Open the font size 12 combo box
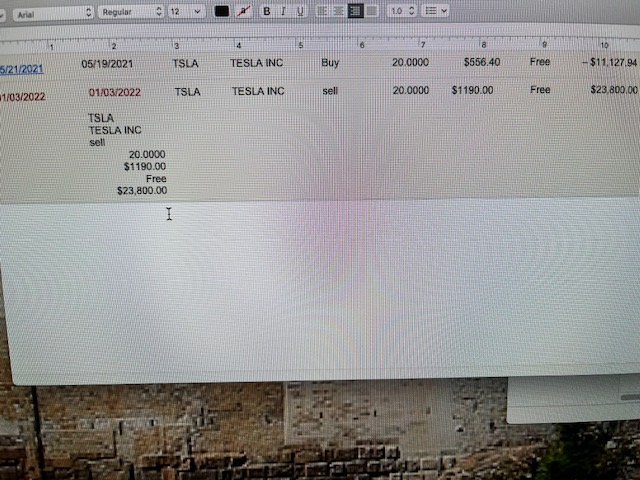The width and height of the screenshot is (640, 480). pos(187,11)
